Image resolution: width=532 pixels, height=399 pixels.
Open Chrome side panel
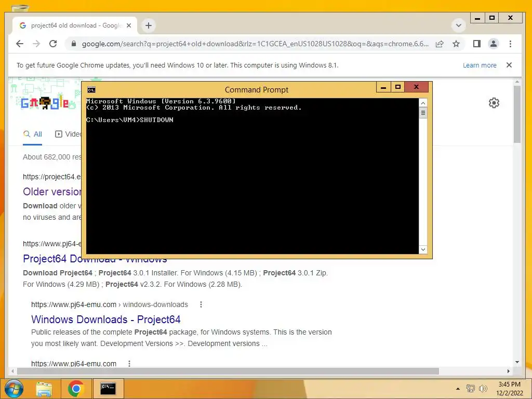point(477,44)
